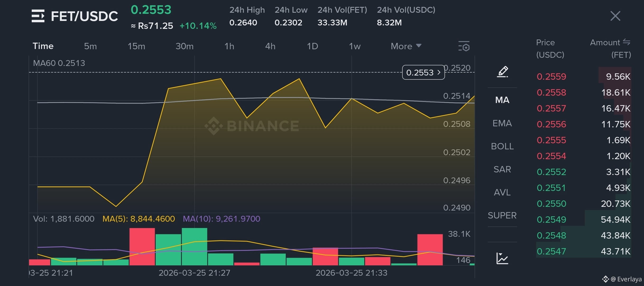644x286 pixels.
Task: Click the 24h Vol(FET) value 33.33M
Action: tap(332, 23)
